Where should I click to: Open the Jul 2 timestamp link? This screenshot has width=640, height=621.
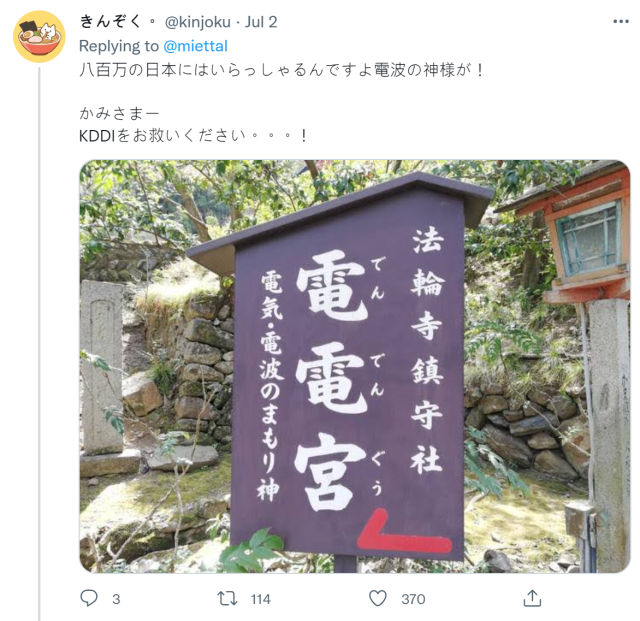[261, 22]
